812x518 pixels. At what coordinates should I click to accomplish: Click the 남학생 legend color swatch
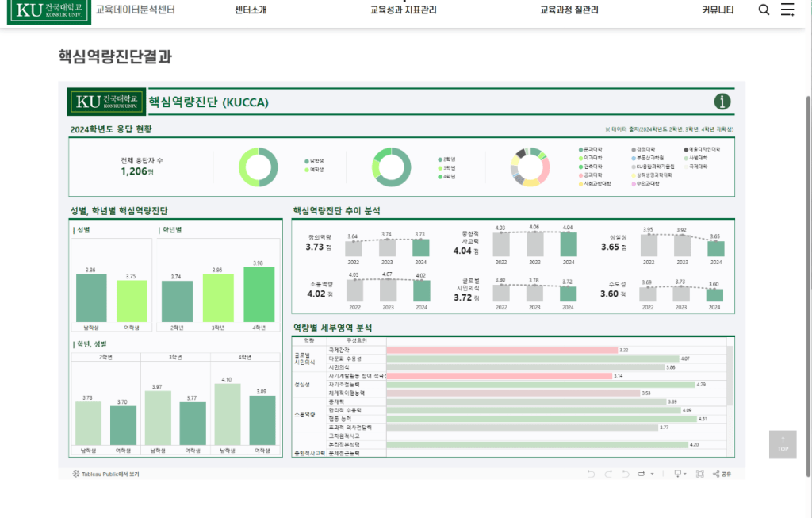click(x=307, y=161)
